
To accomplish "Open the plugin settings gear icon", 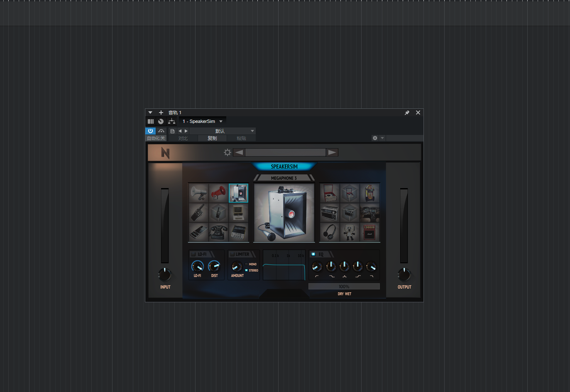I will click(x=228, y=152).
